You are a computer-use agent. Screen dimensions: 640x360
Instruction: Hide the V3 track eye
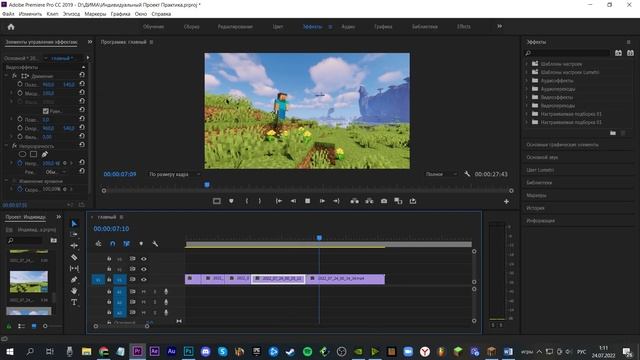[144, 259]
